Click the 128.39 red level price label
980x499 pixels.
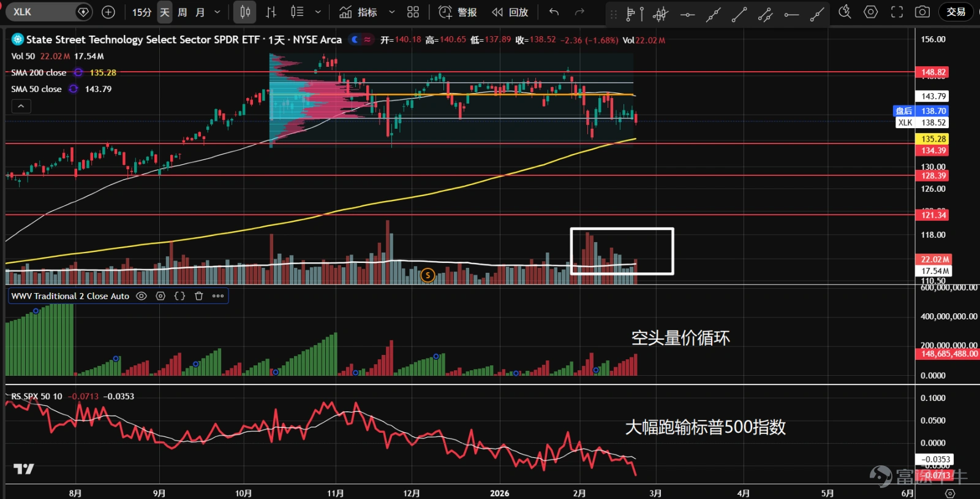(x=933, y=176)
